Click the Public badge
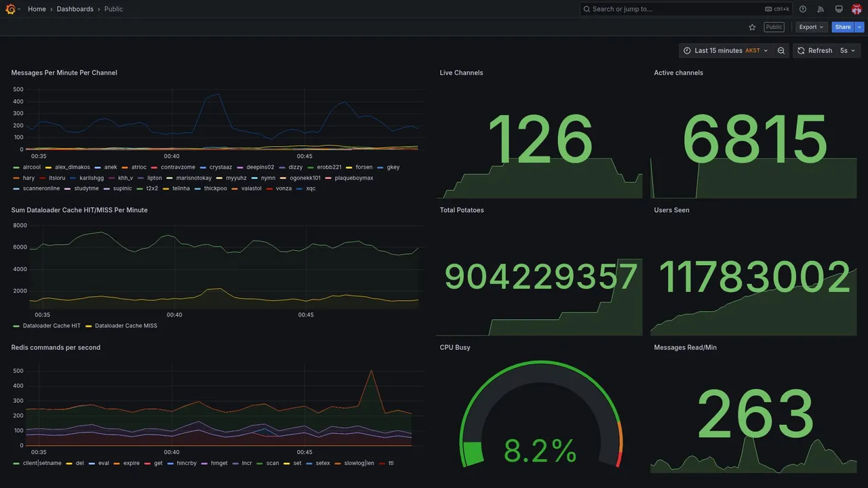Viewport: 868px width, 488px height. coord(774,27)
